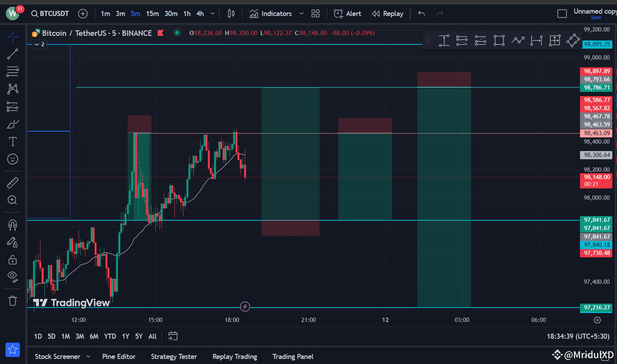Show All available chart data

pos(152,336)
